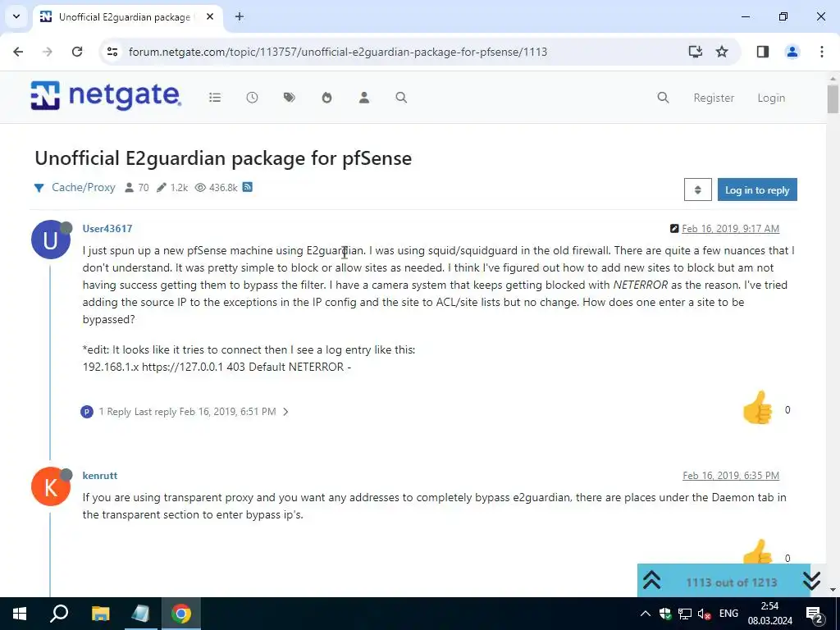Click the vote count 0 on User43617's post
This screenshot has height=630, width=840.
click(787, 410)
